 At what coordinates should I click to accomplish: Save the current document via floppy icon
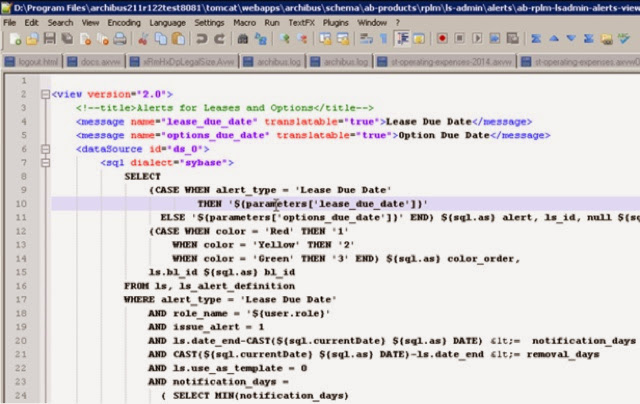point(49,39)
